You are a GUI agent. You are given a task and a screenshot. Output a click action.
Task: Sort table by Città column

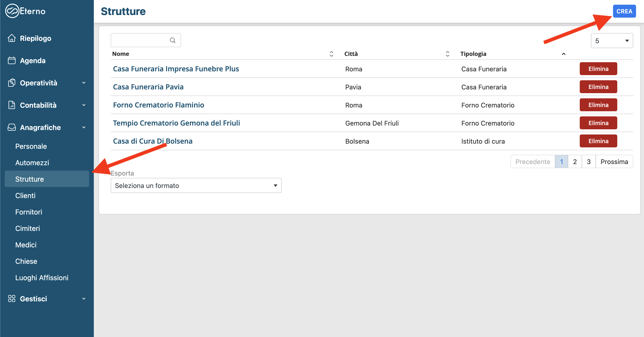coord(447,54)
